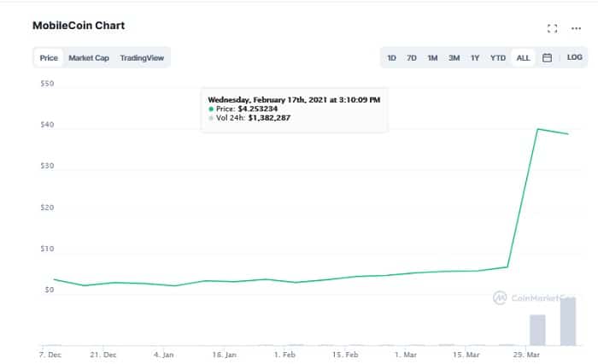Click the MobileCoin Chart heading

79,26
